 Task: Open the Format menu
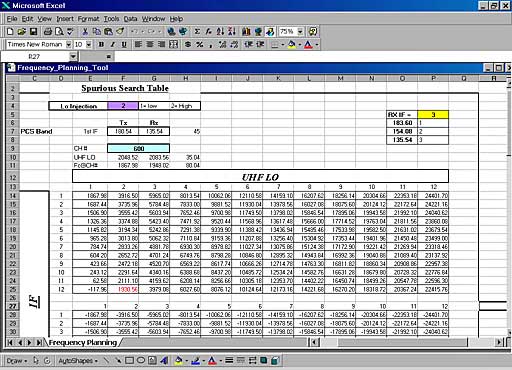88,19
